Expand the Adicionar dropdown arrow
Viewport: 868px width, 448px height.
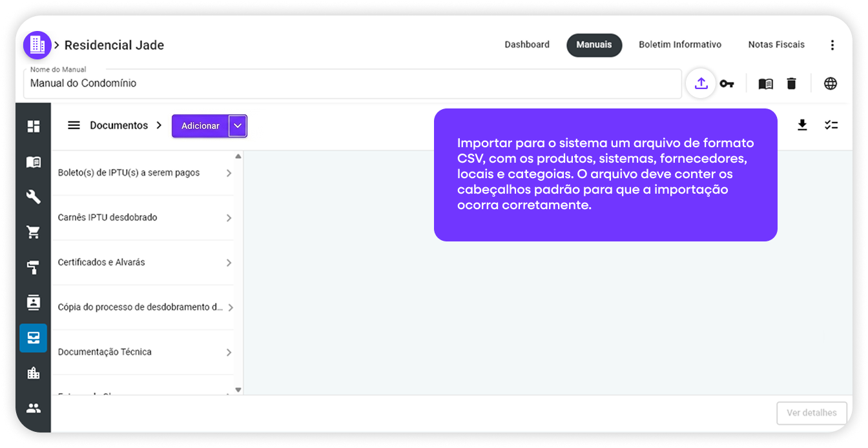(x=237, y=125)
